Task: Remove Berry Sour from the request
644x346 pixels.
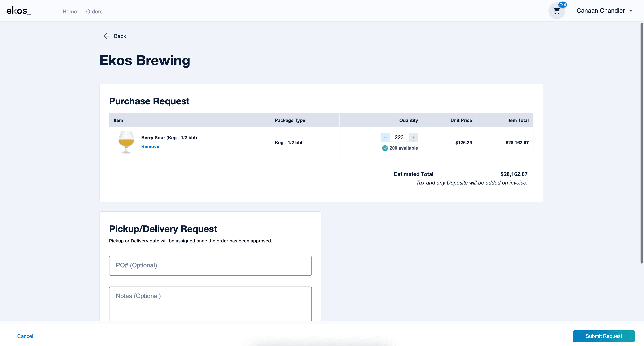Action: [150, 147]
